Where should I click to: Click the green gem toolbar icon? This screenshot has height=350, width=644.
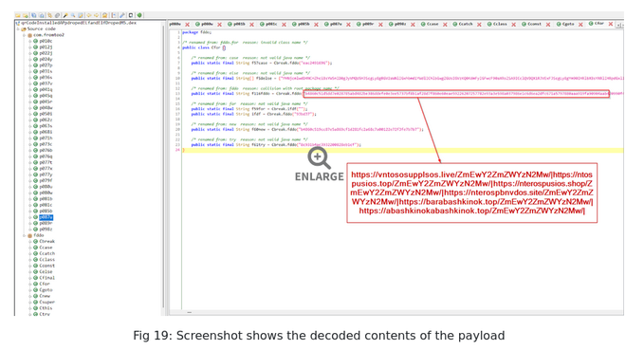[x=139, y=15]
